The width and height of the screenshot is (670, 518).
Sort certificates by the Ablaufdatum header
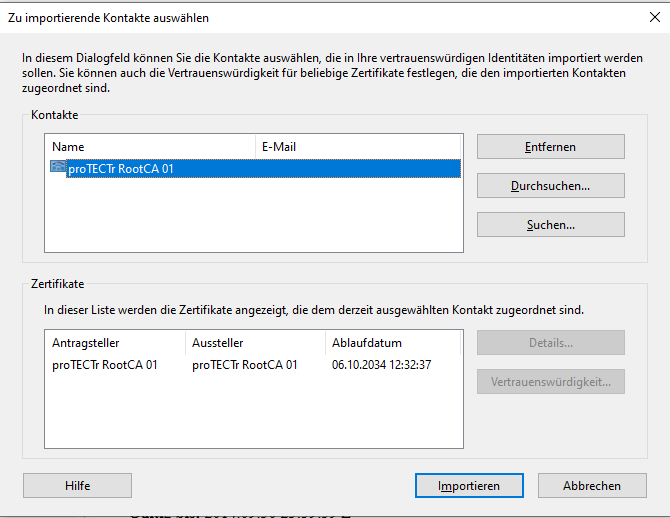point(390,344)
